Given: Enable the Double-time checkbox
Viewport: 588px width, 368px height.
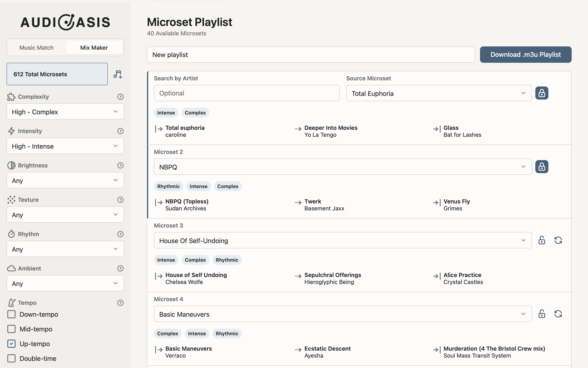Looking at the screenshot, I should (11, 358).
